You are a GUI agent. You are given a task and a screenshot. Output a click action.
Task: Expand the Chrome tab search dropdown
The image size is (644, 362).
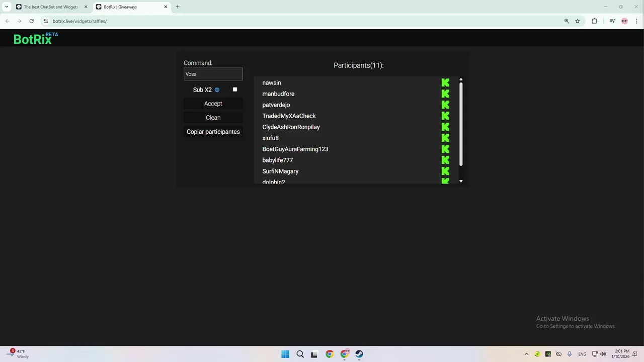pyautogui.click(x=7, y=7)
